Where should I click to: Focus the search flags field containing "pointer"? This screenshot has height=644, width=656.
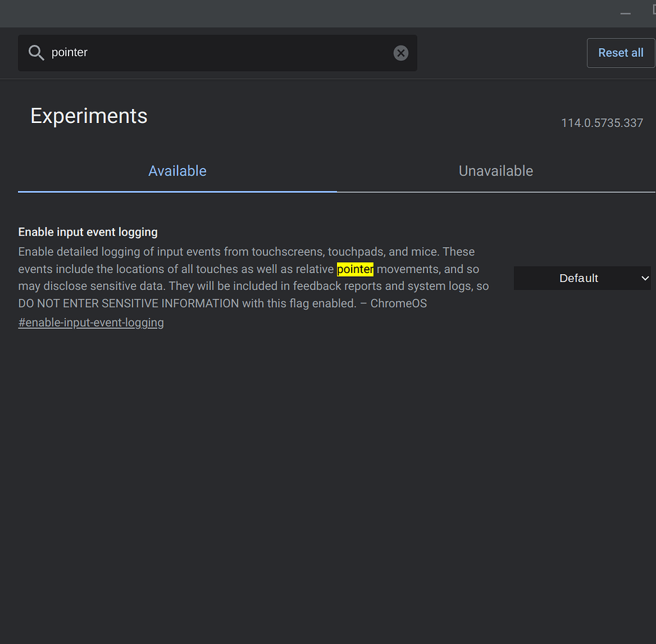(x=218, y=53)
